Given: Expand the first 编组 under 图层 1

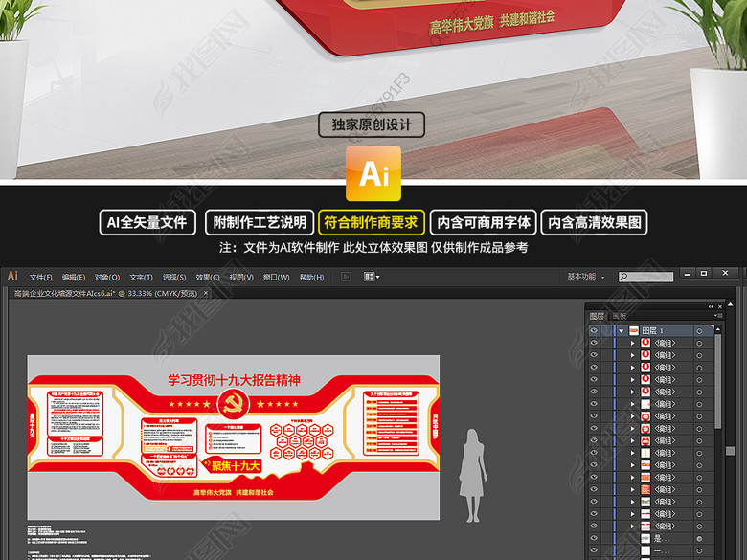Looking at the screenshot, I should (632, 343).
